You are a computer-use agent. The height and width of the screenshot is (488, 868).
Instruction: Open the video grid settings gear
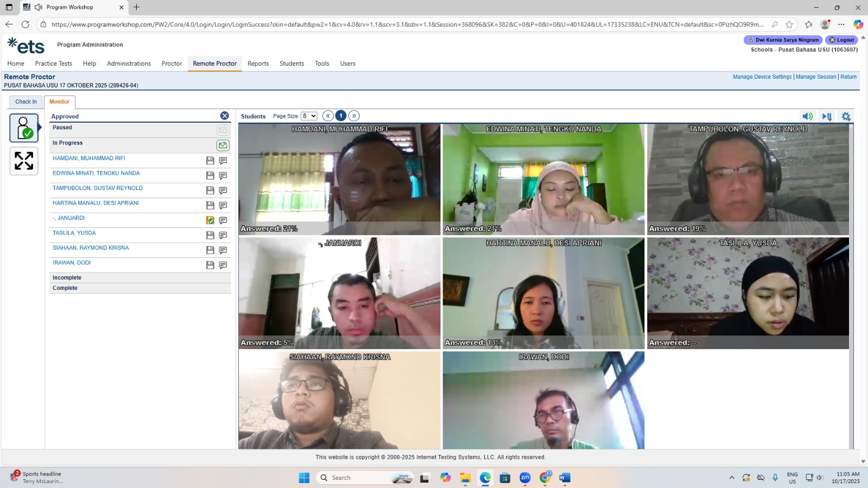click(846, 116)
